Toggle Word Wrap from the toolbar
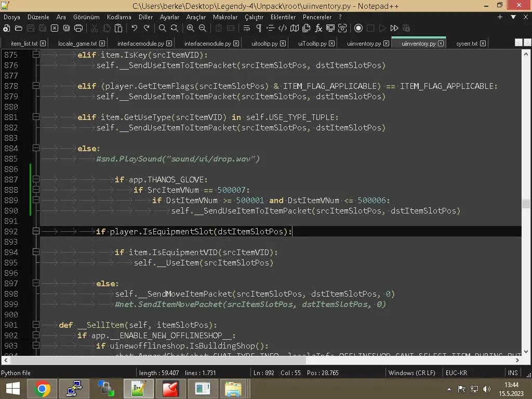Screen dimensions: 532x399 tap(246, 28)
